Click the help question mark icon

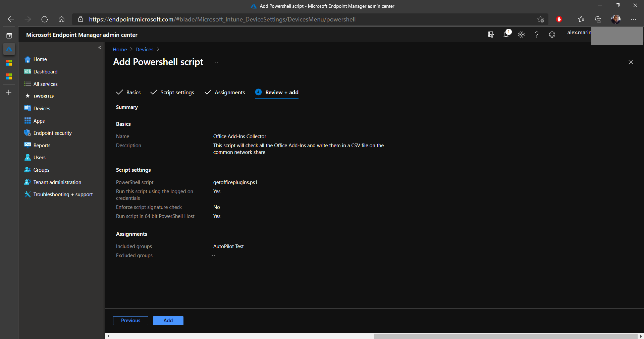537,35
